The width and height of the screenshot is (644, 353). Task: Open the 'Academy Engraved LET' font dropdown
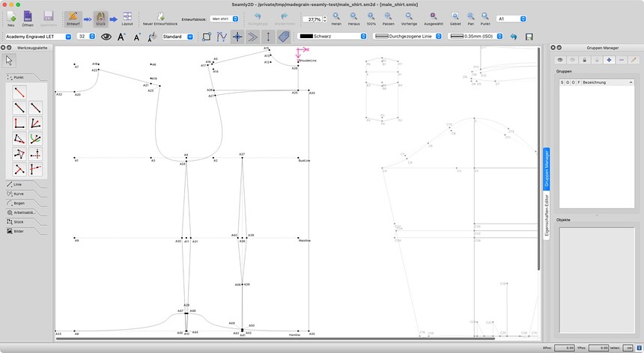click(x=38, y=37)
